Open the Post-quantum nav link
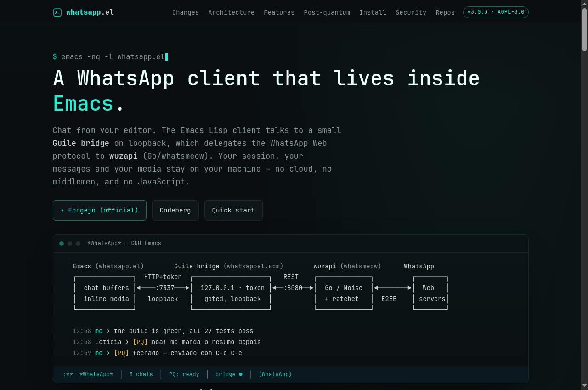The width and height of the screenshot is (588, 390). click(327, 12)
